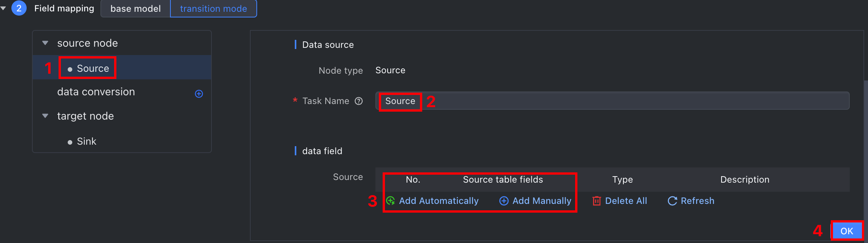Collapse the target node tree group
This screenshot has height=243, width=868.
45,116
